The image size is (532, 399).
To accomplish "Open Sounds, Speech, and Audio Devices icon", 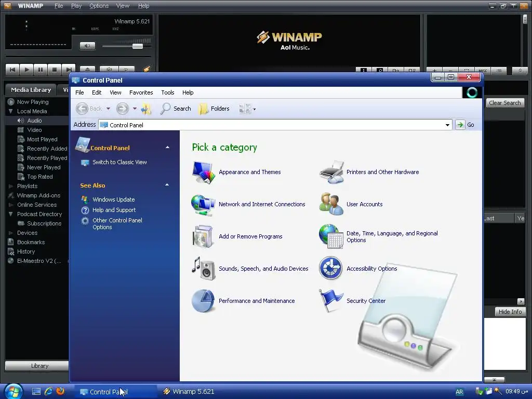I will point(203,269).
